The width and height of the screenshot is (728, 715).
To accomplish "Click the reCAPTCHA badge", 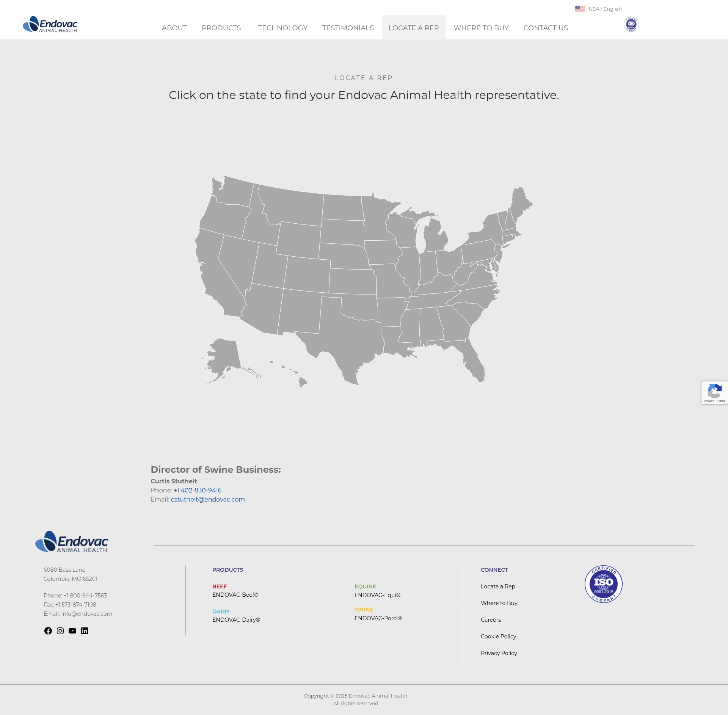I will coord(714,393).
